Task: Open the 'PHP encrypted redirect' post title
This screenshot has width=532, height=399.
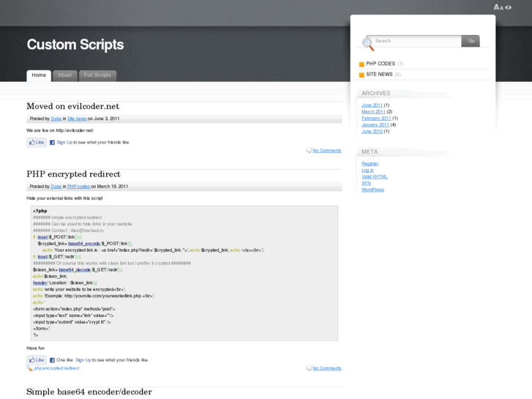Action: pos(73,174)
